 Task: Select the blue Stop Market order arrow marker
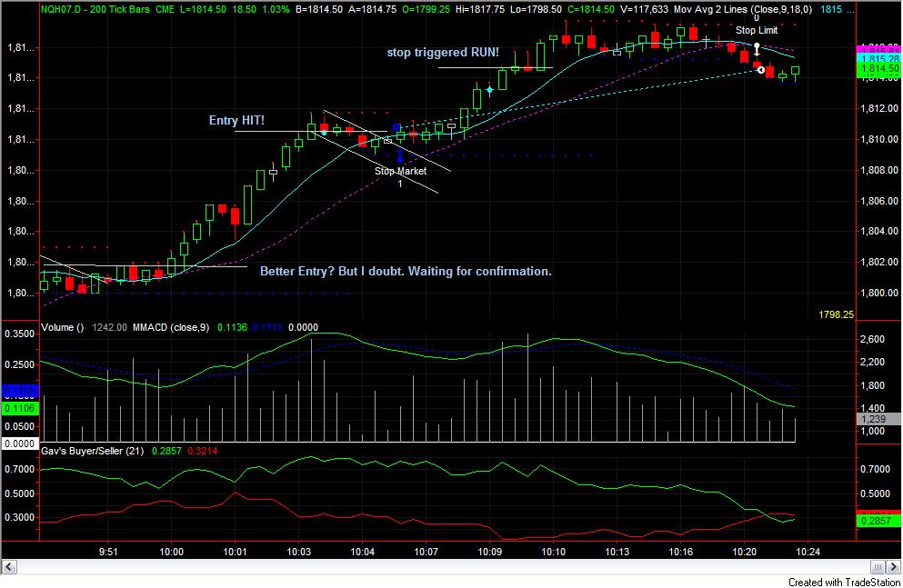tap(400, 155)
